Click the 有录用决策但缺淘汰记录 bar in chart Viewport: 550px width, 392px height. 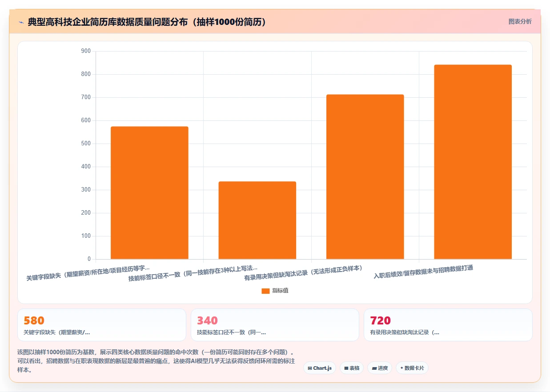pos(365,176)
